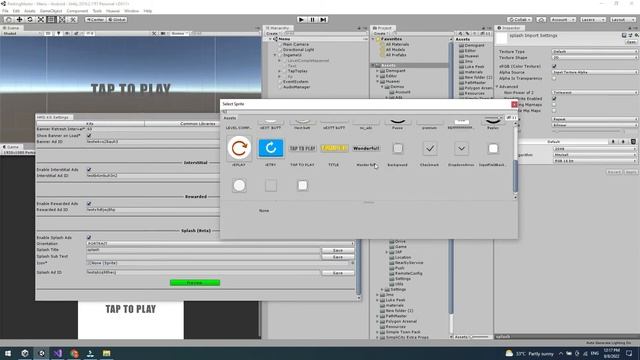Screen dimensions: 640x360
Task: Open the Edit menu
Action: pyautogui.click(x=16, y=11)
